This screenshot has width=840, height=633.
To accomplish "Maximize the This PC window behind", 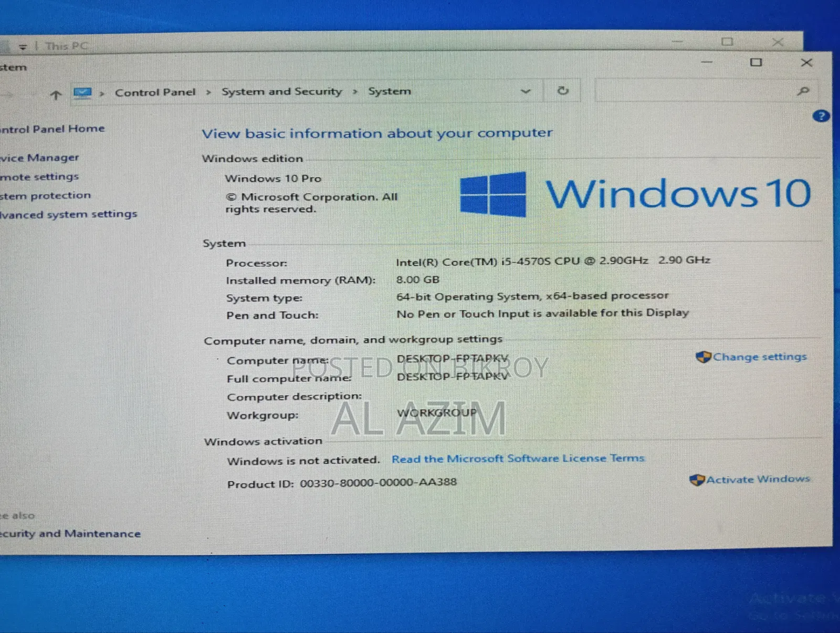I will [x=727, y=41].
